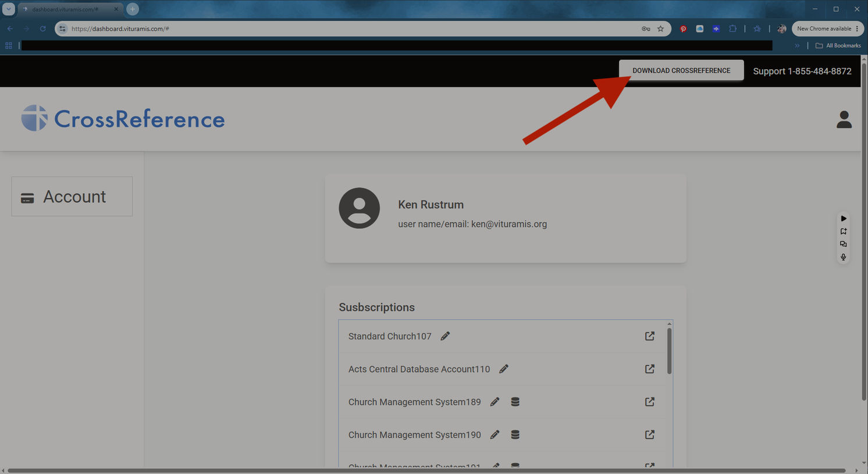Screen dimensions: 868x474
Task: Launch Acts Central Database Account110 external link
Action: click(x=650, y=369)
